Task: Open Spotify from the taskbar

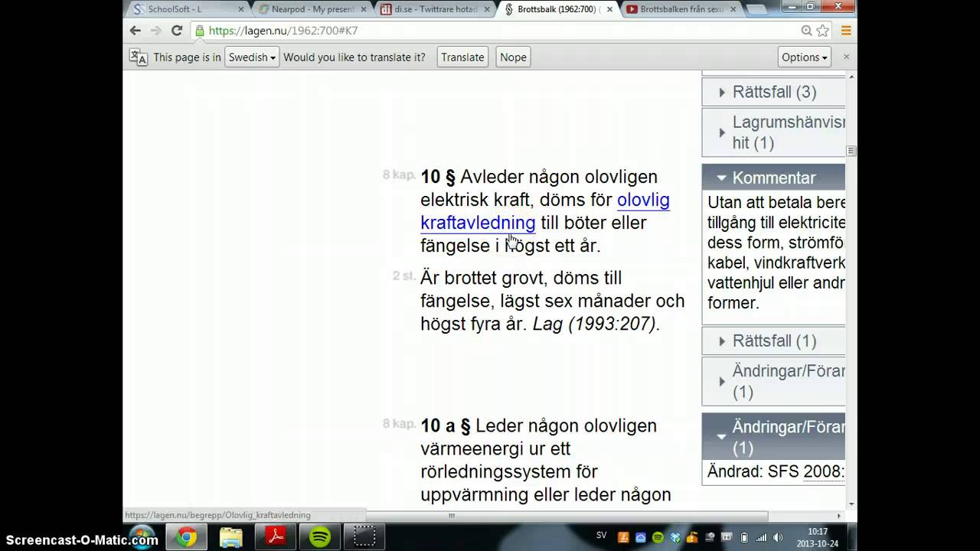Action: (320, 537)
